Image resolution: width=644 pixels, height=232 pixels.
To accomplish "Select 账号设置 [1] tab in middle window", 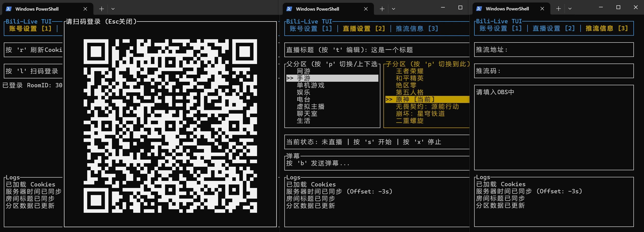I will pos(311,29).
